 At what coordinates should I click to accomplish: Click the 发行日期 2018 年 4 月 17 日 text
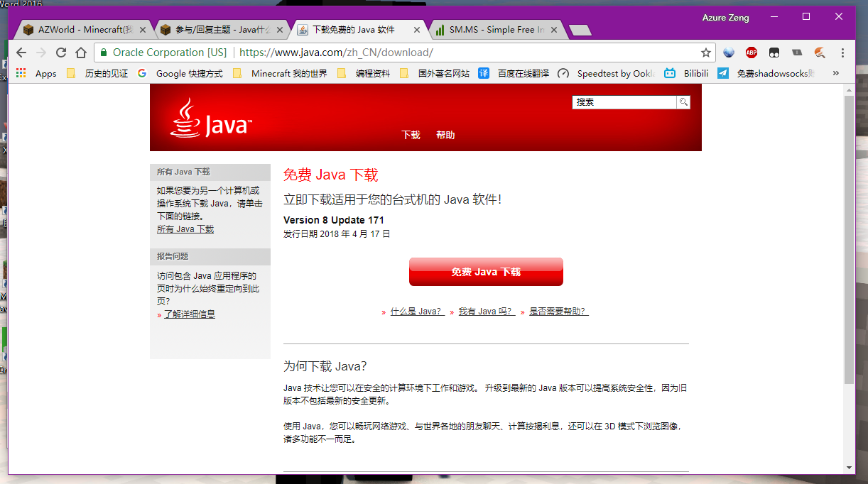(x=337, y=233)
